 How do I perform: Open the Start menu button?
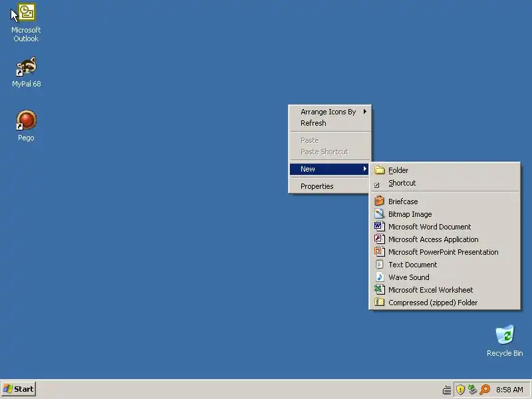tap(19, 389)
